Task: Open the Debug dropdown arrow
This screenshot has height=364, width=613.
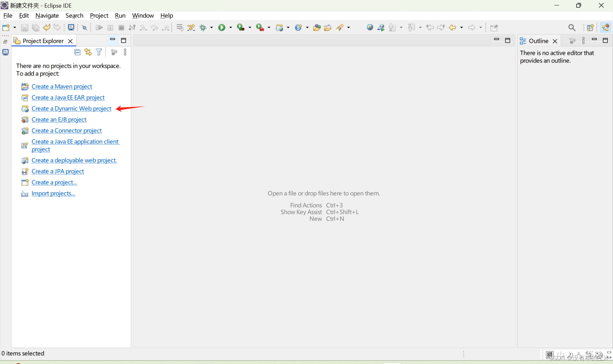Action: point(212,28)
